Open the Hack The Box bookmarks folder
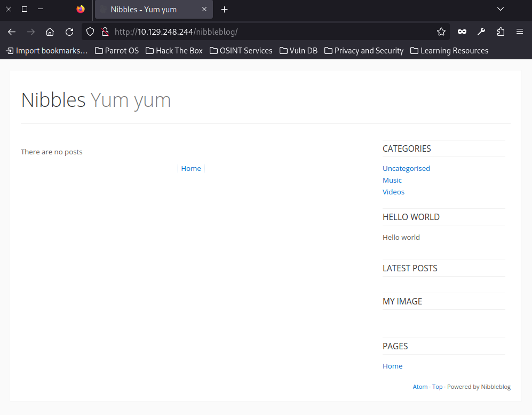The height and width of the screenshot is (415, 532). click(174, 51)
